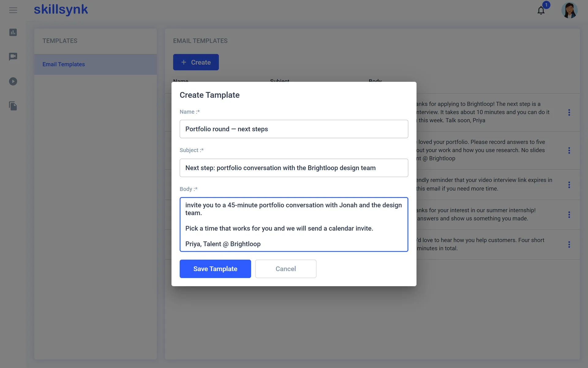Open user profile avatar
This screenshot has height=368, width=588.
click(569, 10)
